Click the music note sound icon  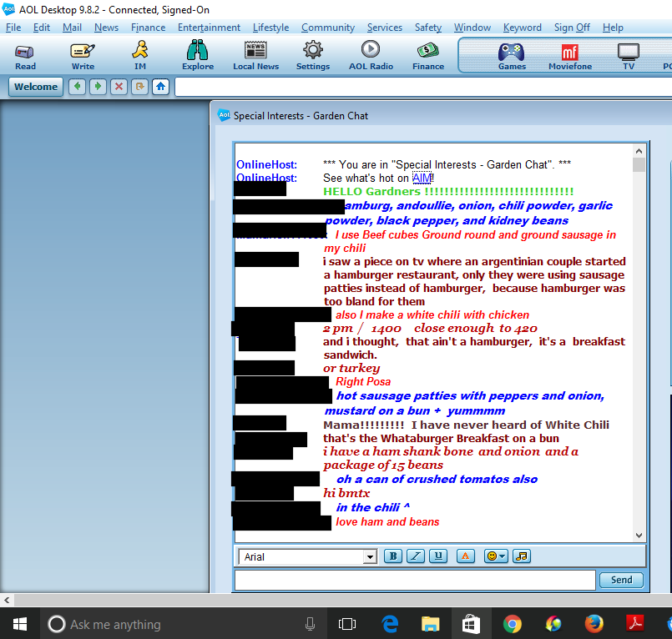(x=522, y=556)
